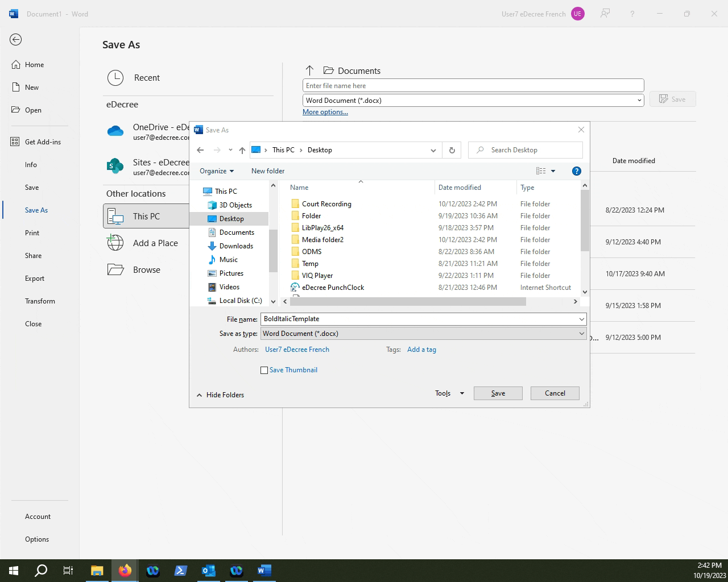Screen dimensions: 728x582
Task: Select the VIQ Player folder
Action: click(x=317, y=276)
